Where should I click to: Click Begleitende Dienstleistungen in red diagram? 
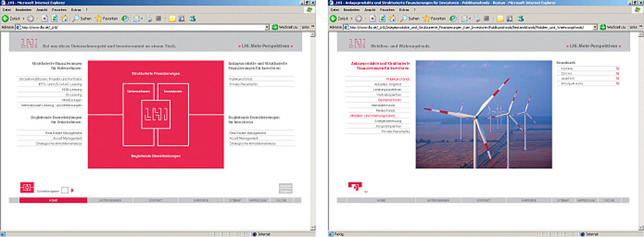pyautogui.click(x=156, y=156)
